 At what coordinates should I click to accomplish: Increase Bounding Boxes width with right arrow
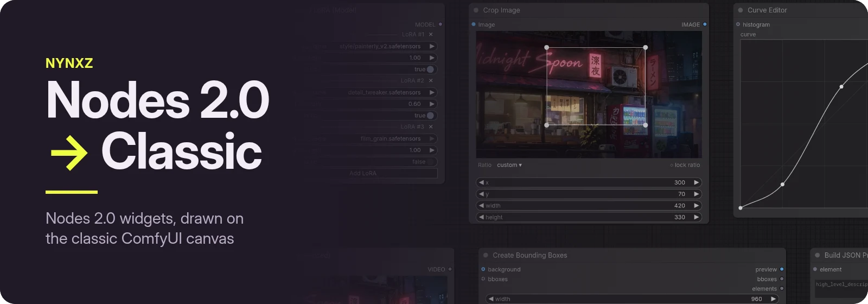click(x=774, y=299)
